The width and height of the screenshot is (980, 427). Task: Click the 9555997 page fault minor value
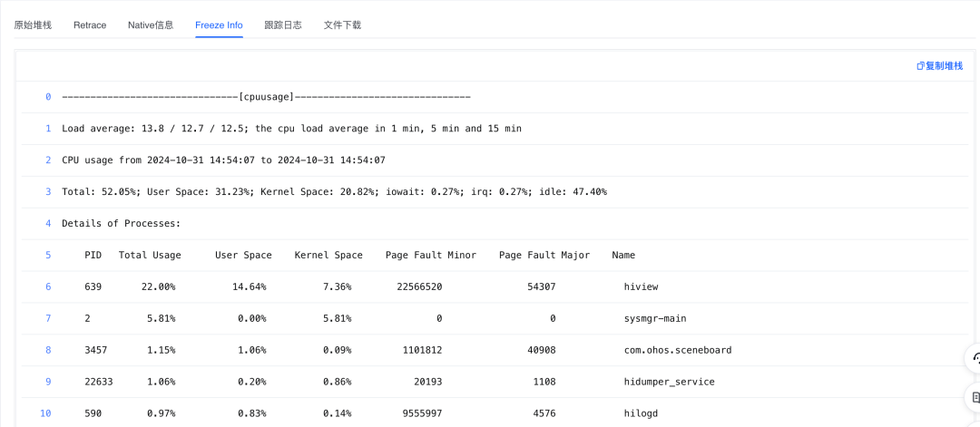coord(423,413)
